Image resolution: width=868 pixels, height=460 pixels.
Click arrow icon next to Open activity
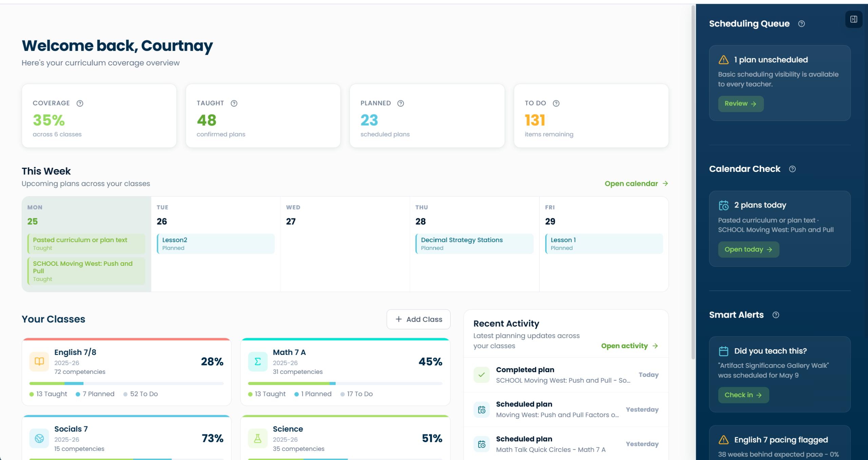655,346
